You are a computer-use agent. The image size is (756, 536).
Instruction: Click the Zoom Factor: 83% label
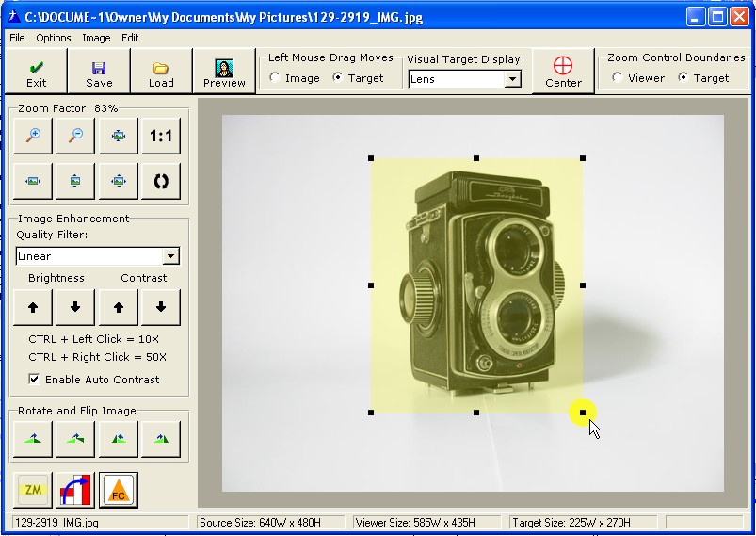point(68,108)
